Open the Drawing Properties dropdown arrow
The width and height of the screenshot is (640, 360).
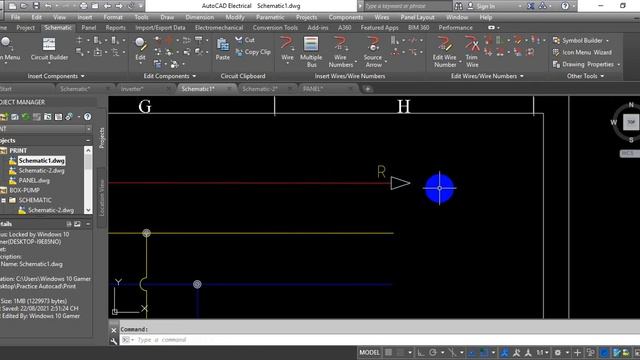point(619,65)
